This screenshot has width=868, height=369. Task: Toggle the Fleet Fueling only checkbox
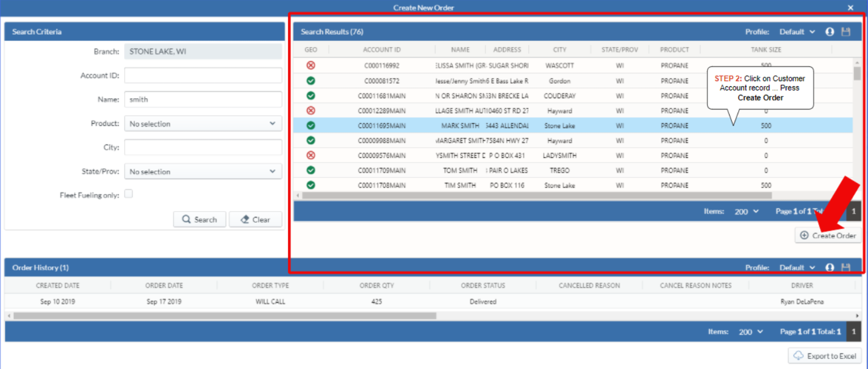coord(129,194)
